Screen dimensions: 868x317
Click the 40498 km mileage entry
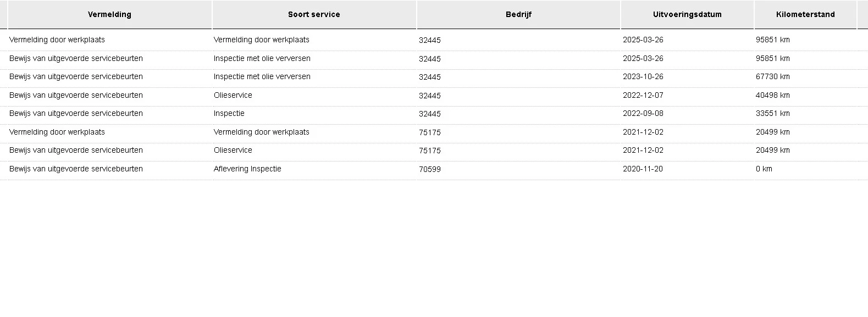point(772,96)
